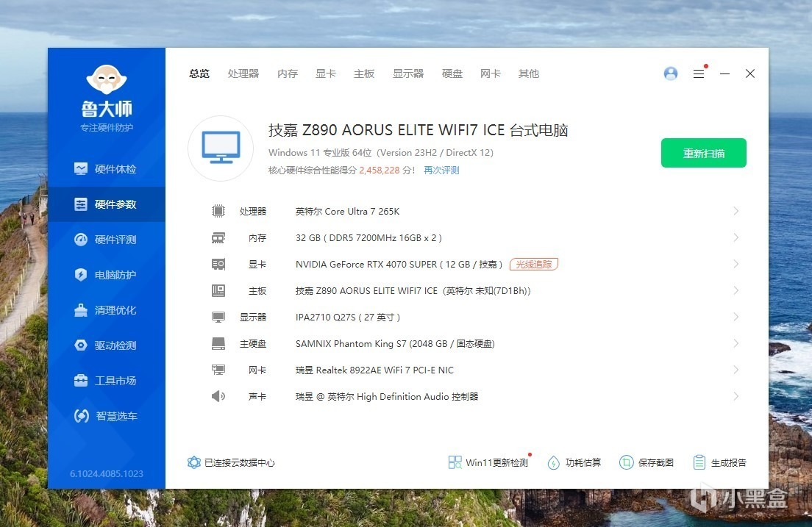Open the 硬盘 tab
Image resolution: width=812 pixels, height=527 pixels.
click(452, 74)
